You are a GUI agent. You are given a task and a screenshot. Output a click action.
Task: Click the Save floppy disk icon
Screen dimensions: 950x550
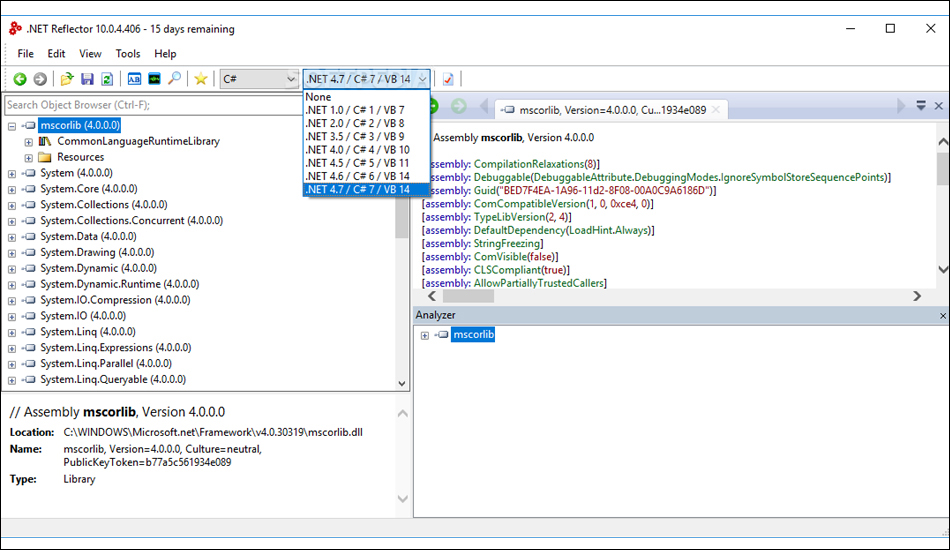pyautogui.click(x=87, y=79)
